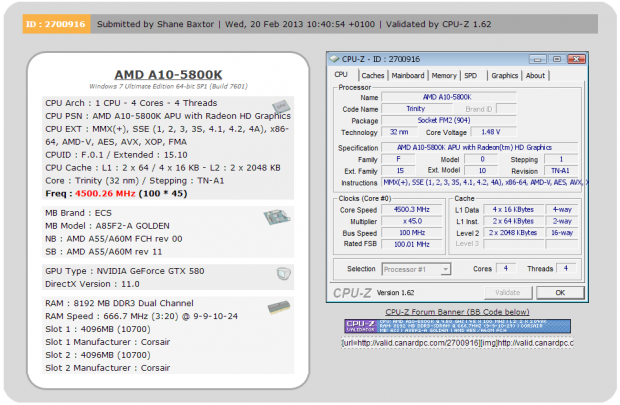The image size is (620, 405).
Task: Open the AMD A10-5800K title link
Action: (168, 74)
